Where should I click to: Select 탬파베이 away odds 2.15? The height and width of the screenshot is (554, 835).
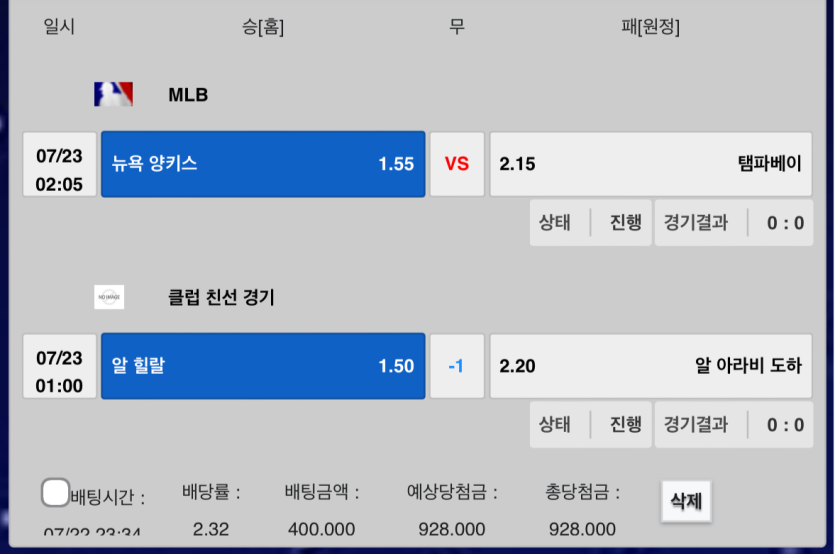point(651,164)
